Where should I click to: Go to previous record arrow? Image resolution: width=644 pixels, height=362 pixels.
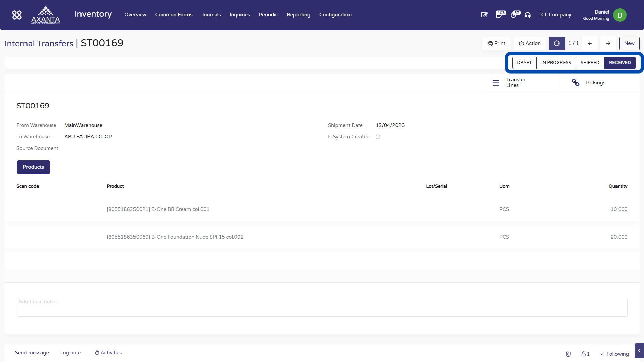point(590,43)
